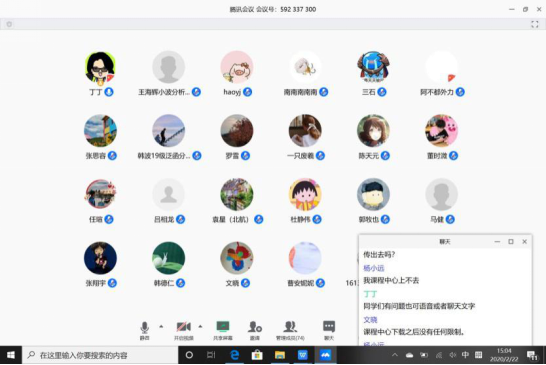Select the 丁丁 participant avatar
The height and width of the screenshot is (365, 546).
coord(100,67)
